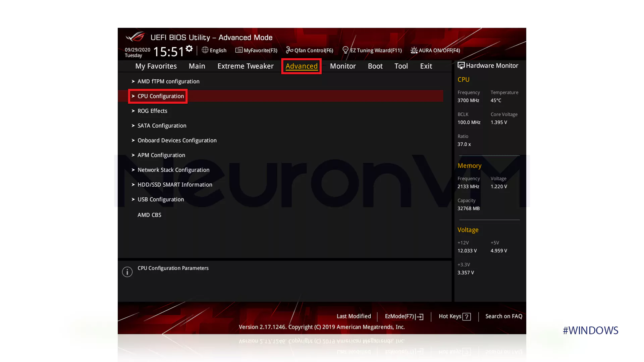Screen dimensions: 644x362
Task: Open MyFavorite(F3) menu
Action: [x=260, y=50]
